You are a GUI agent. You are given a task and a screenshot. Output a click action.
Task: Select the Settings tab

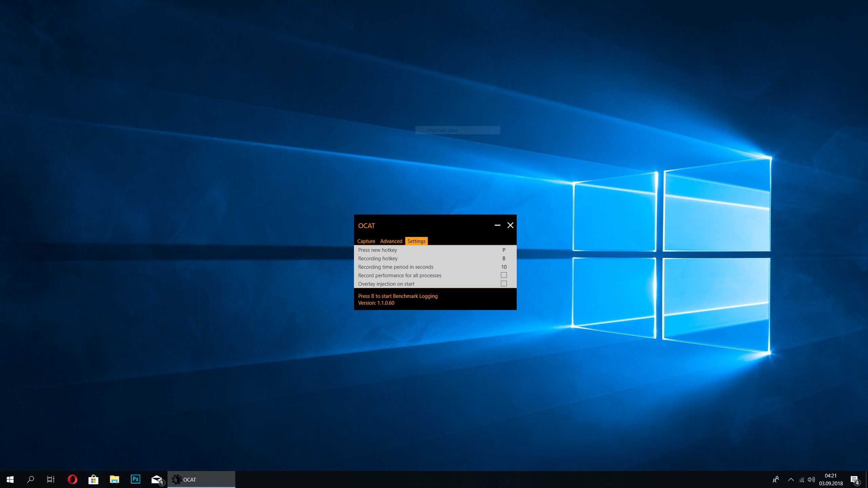tap(416, 241)
